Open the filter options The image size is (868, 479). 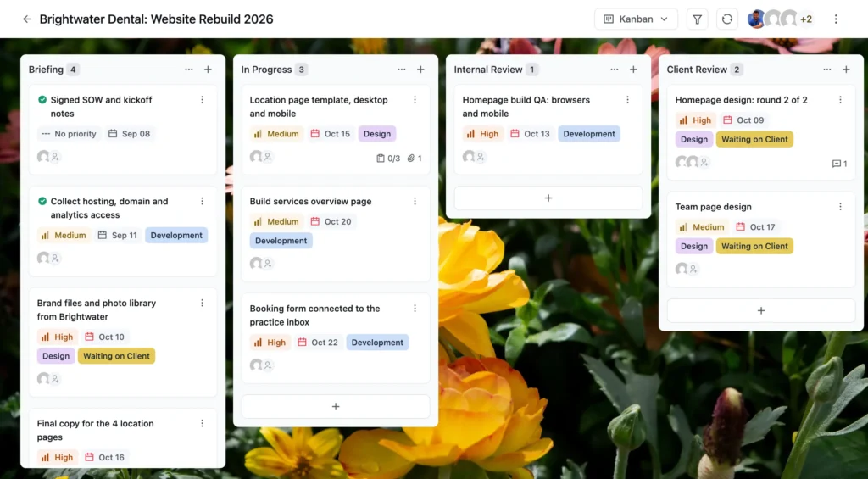pyautogui.click(x=697, y=19)
